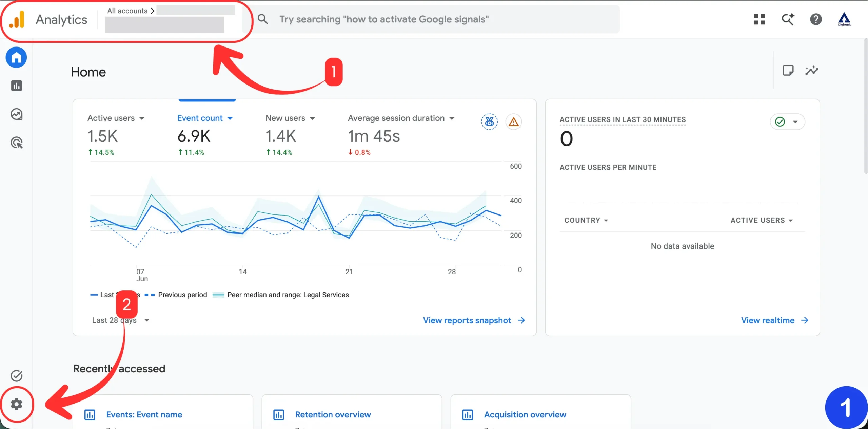Click the green realtime status check dropdown

point(787,122)
